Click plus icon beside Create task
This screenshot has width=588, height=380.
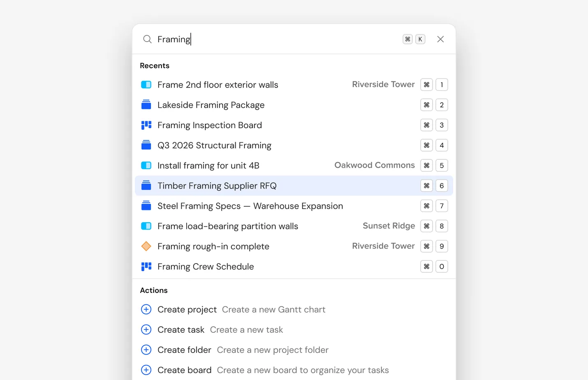pos(146,329)
